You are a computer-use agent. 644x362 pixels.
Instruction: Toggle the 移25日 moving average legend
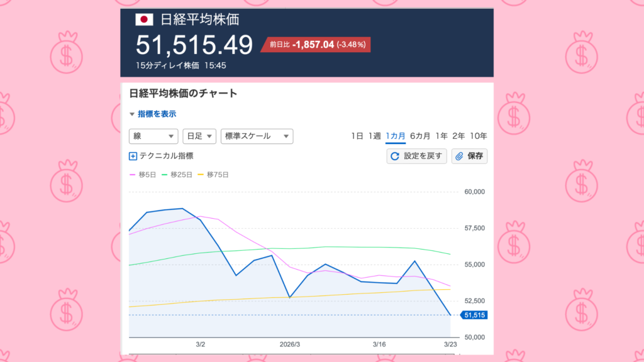(177, 175)
